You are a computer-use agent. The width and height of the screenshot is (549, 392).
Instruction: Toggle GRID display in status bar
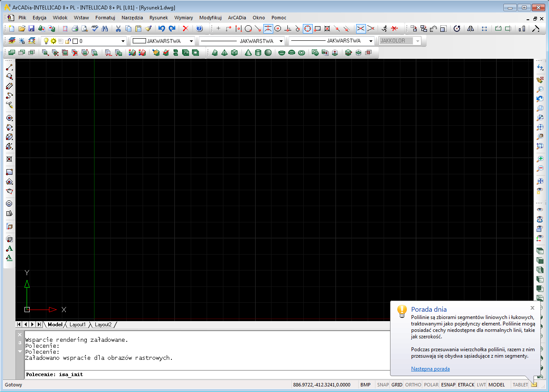(397, 385)
